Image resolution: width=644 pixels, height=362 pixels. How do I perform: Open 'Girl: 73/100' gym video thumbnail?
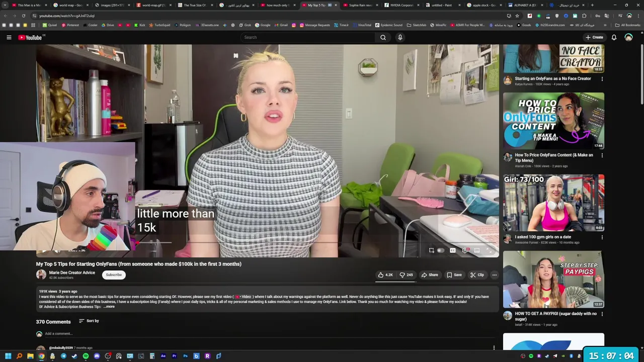553,203
